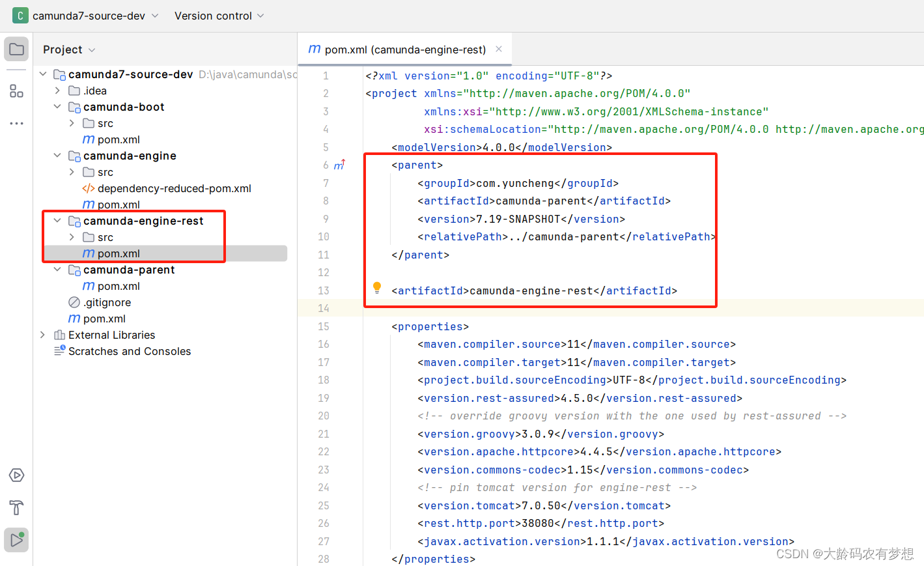
Task: Click the version.rest-assured 4.5.0 line
Action: tap(580, 398)
